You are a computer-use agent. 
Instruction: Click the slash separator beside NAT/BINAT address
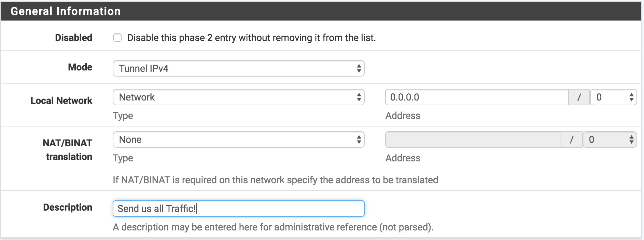point(572,139)
